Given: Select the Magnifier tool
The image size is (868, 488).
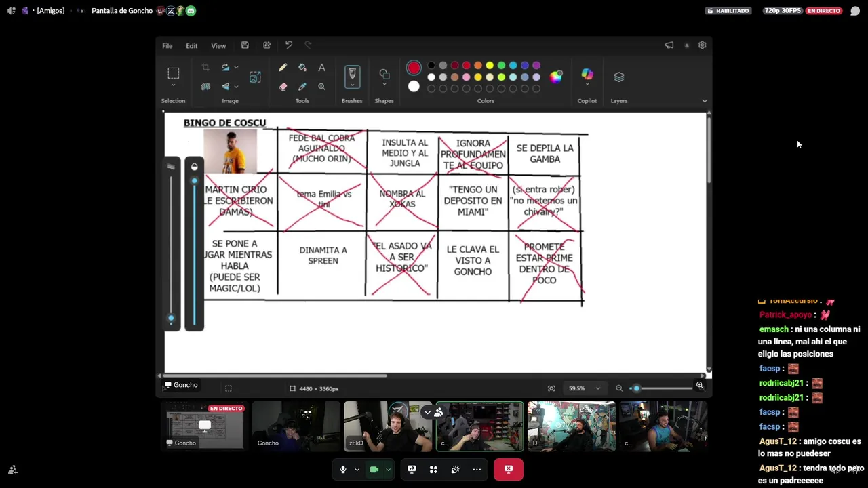Looking at the screenshot, I should click(x=321, y=86).
